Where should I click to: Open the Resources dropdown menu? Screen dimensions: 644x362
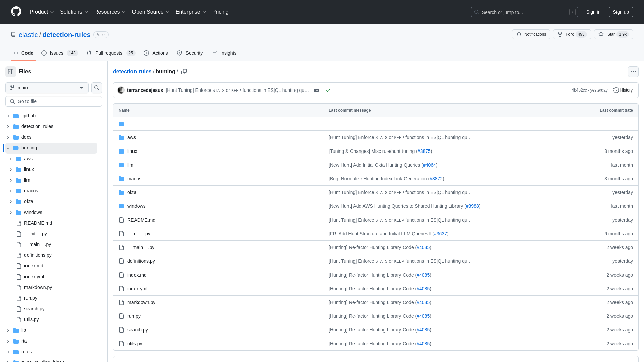click(110, 12)
